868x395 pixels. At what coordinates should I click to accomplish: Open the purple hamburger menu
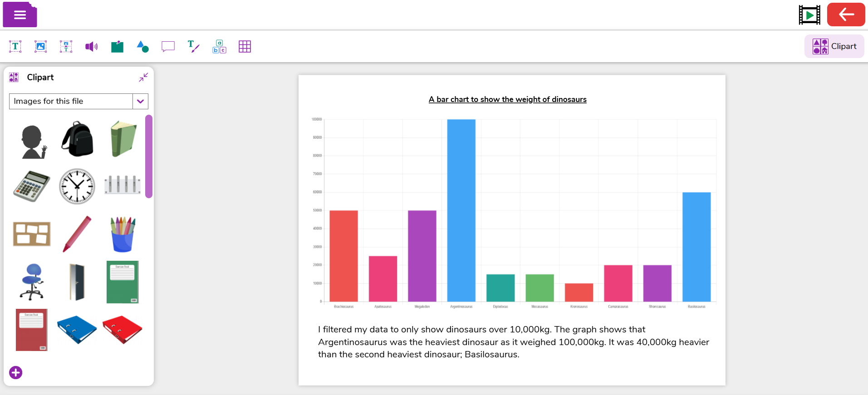(x=20, y=15)
